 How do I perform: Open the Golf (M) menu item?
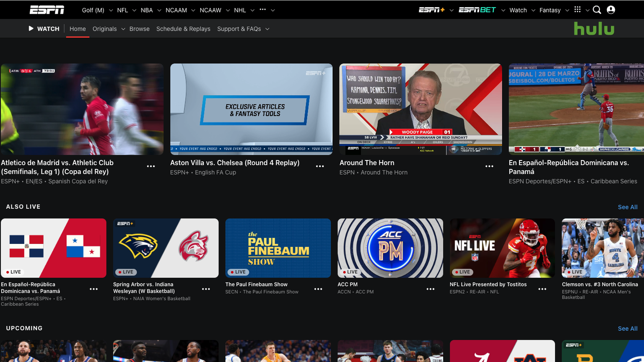coord(93,10)
